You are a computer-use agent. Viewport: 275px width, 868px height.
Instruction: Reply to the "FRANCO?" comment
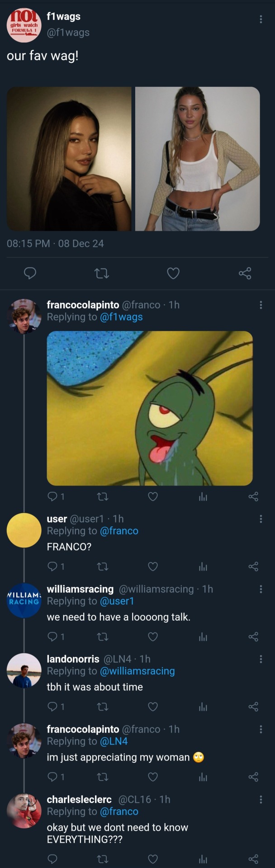pos(52,566)
